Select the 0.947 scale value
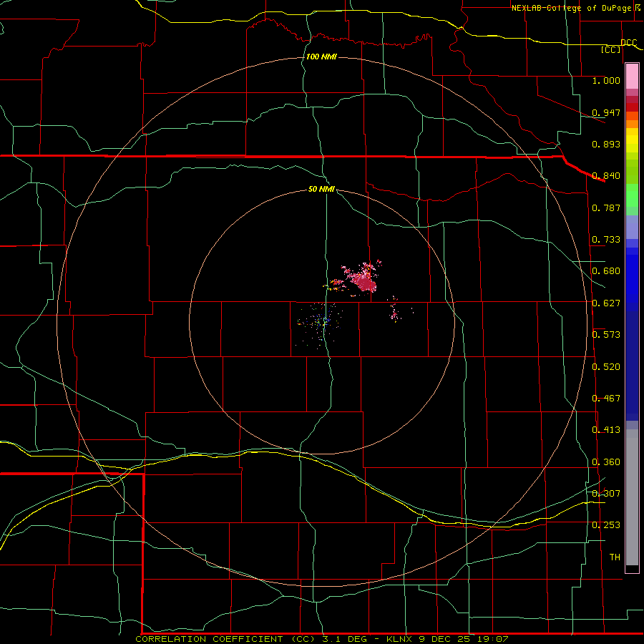Image resolution: width=644 pixels, height=644 pixels. [606, 112]
